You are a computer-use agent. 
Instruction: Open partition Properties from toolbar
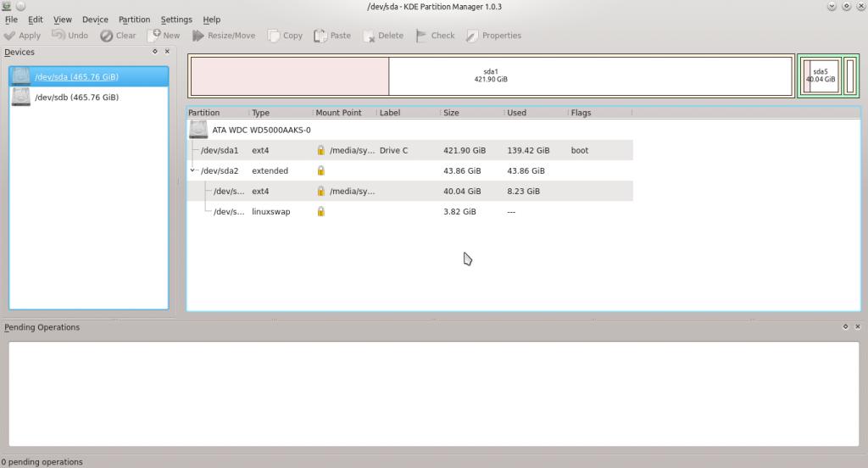(x=472, y=36)
